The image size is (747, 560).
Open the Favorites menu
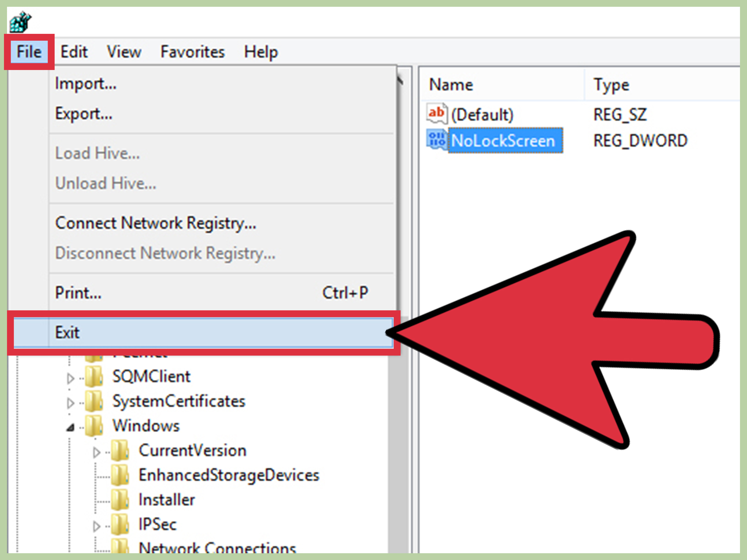coord(192,52)
